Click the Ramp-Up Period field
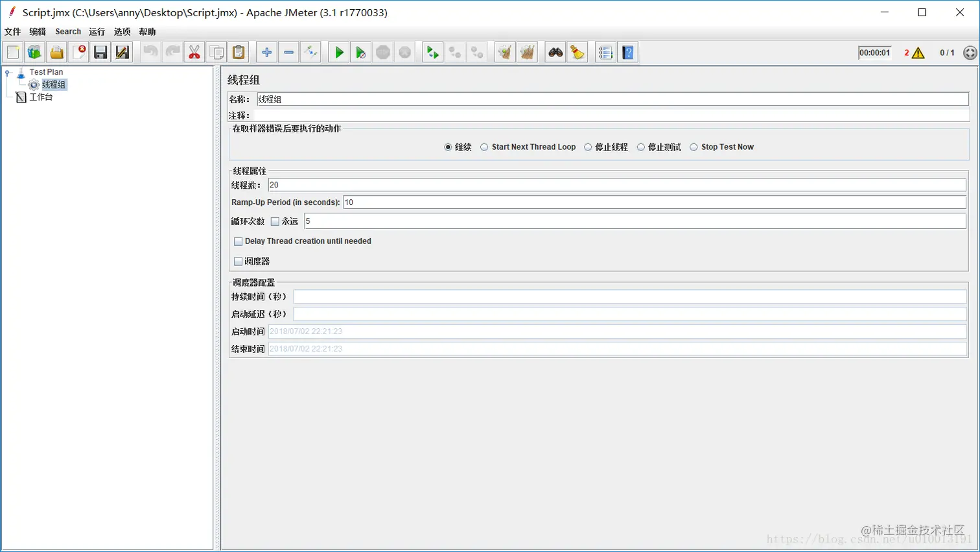Viewport: 980px width, 552px height. [655, 202]
